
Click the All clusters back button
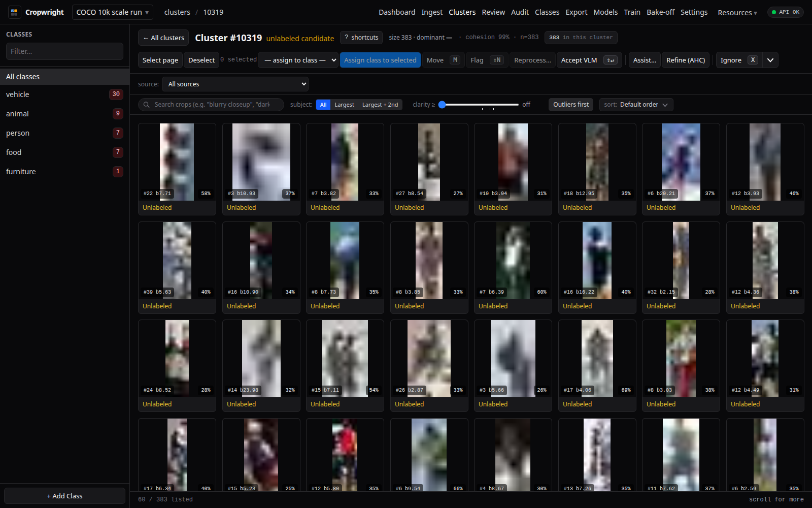pyautogui.click(x=163, y=38)
